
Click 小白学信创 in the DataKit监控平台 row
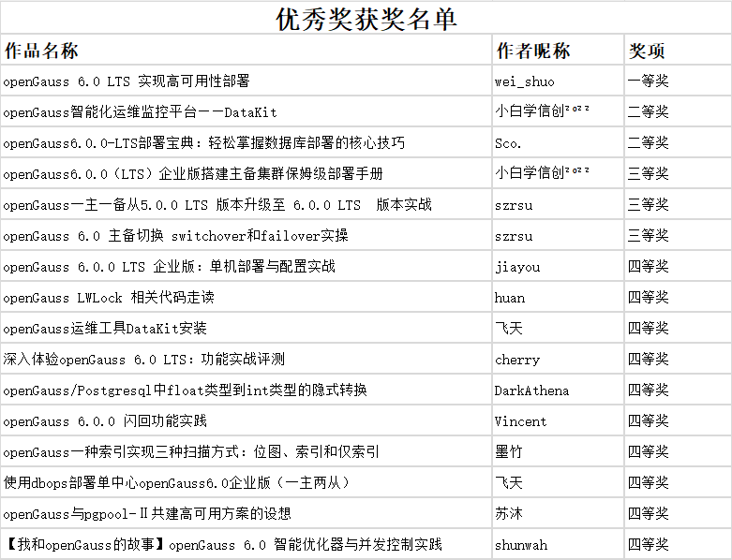point(542,111)
